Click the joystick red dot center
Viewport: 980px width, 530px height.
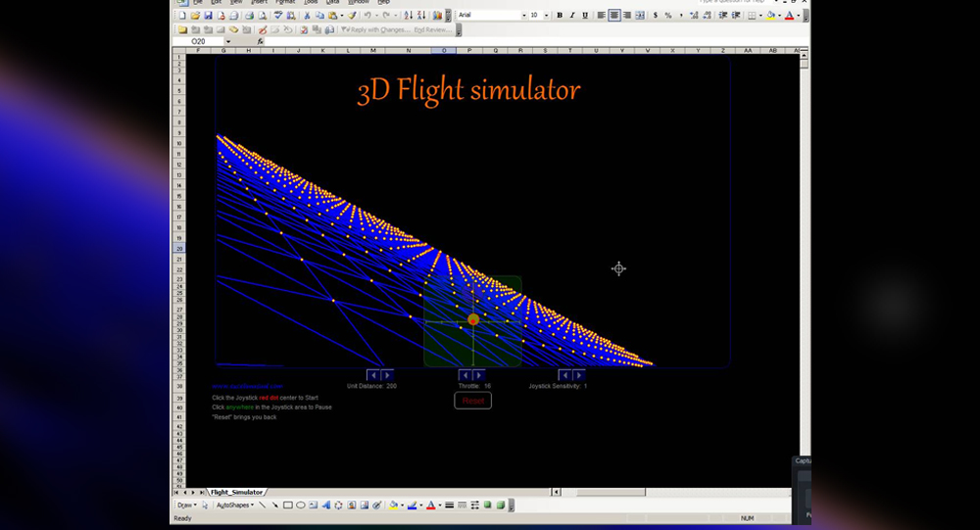point(473,320)
